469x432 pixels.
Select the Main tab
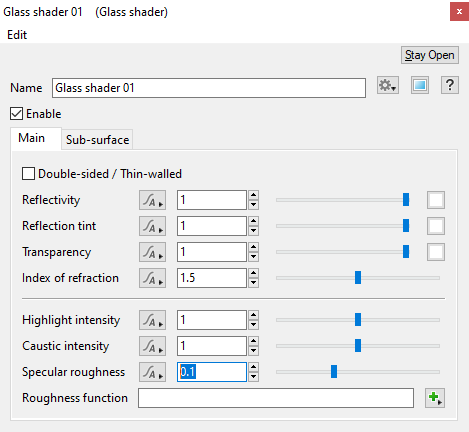click(32, 138)
